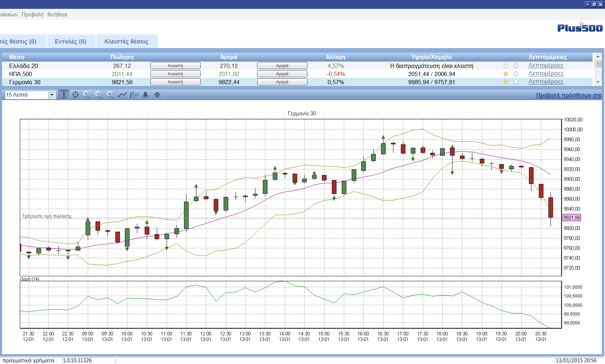Click Αγορά button for Γερμανία 30
Viewport: 605px width, 364px height.
pyautogui.click(x=282, y=82)
